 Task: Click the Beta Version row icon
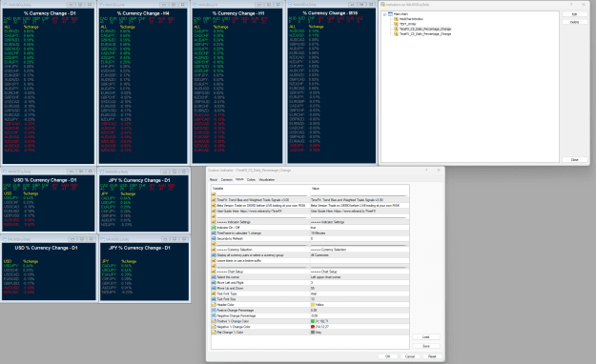tap(214, 205)
